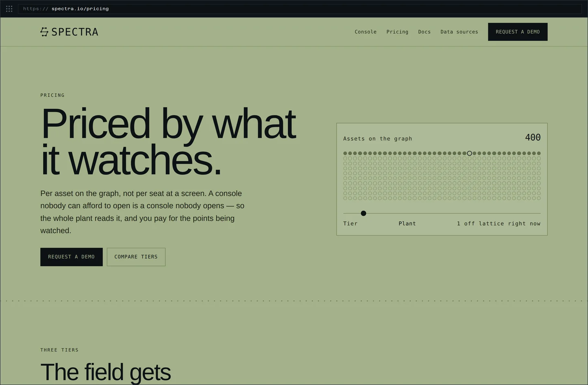588x385 pixels.
Task: Open the browser apps grid icon
Action: pyautogui.click(x=9, y=9)
